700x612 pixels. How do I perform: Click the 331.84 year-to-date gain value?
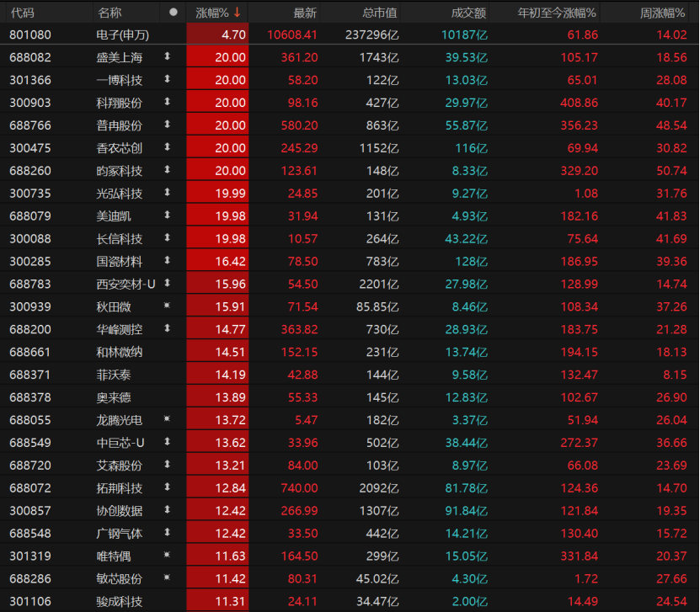(579, 556)
